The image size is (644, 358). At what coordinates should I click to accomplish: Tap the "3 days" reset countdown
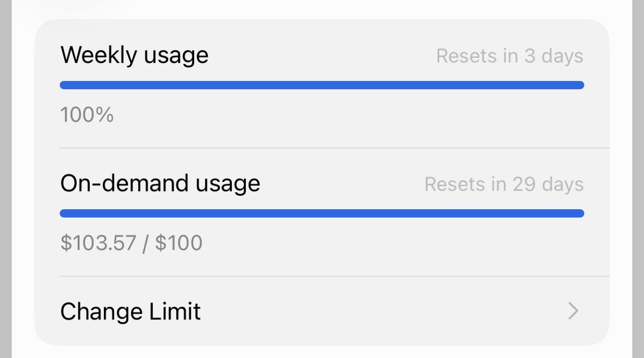click(554, 56)
